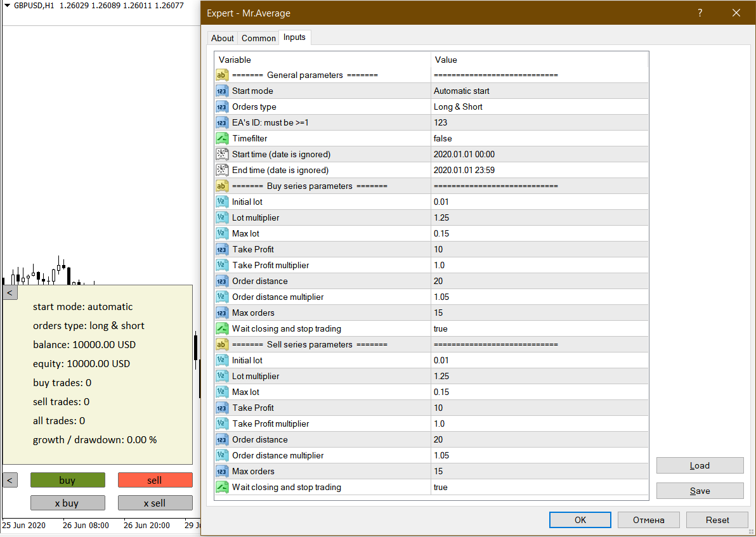This screenshot has height=537, width=756.
Task: Switch to the About tab
Action: [x=223, y=38]
